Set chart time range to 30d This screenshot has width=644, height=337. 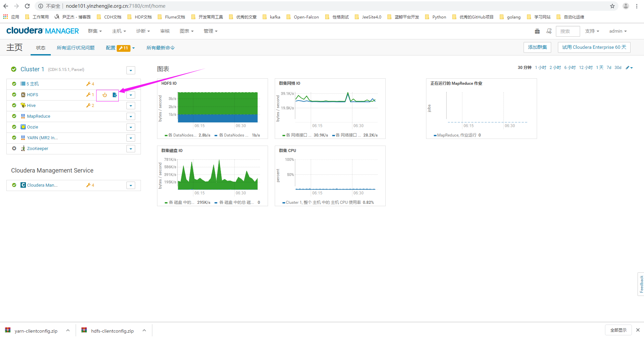pyautogui.click(x=618, y=68)
